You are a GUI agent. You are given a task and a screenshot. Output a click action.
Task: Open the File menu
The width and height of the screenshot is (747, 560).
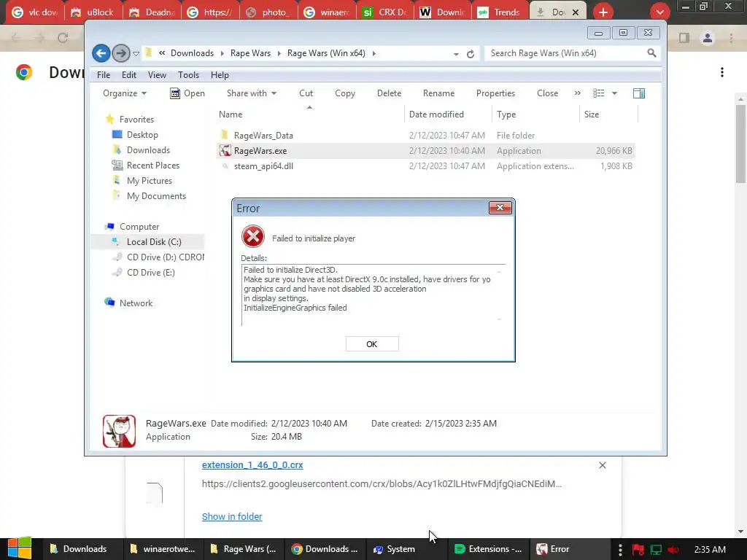click(x=104, y=75)
